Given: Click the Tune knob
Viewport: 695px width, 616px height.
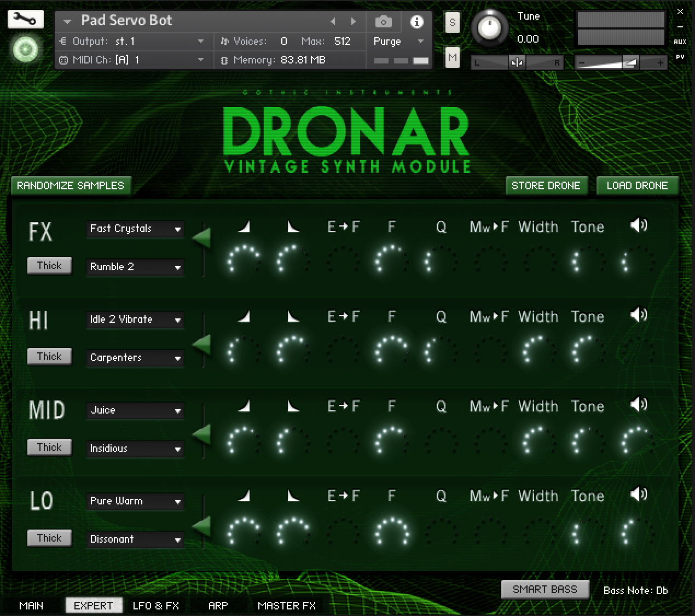Looking at the screenshot, I should (x=490, y=27).
